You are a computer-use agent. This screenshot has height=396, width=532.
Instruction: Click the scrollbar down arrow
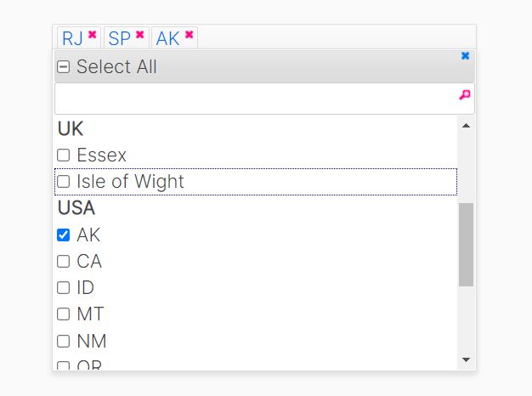pos(467,359)
